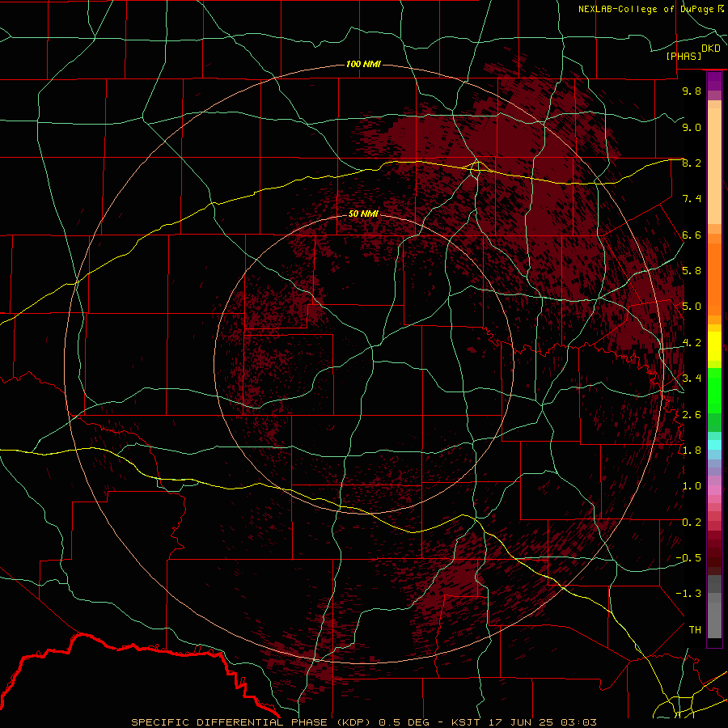The height and width of the screenshot is (728, 728).
Task: Click the 1.8 value on the scale
Action: [692, 451]
